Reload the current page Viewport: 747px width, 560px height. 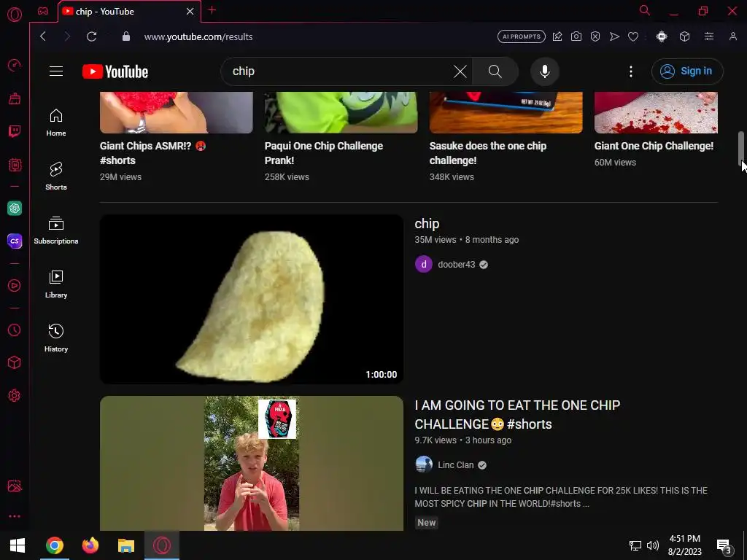pos(91,36)
